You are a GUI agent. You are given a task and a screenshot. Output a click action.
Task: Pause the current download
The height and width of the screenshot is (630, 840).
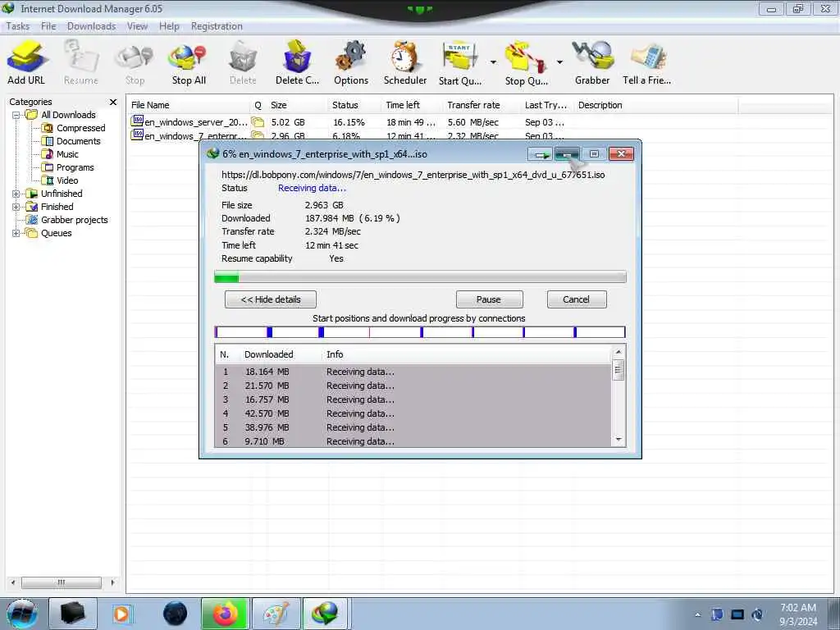[x=489, y=299]
